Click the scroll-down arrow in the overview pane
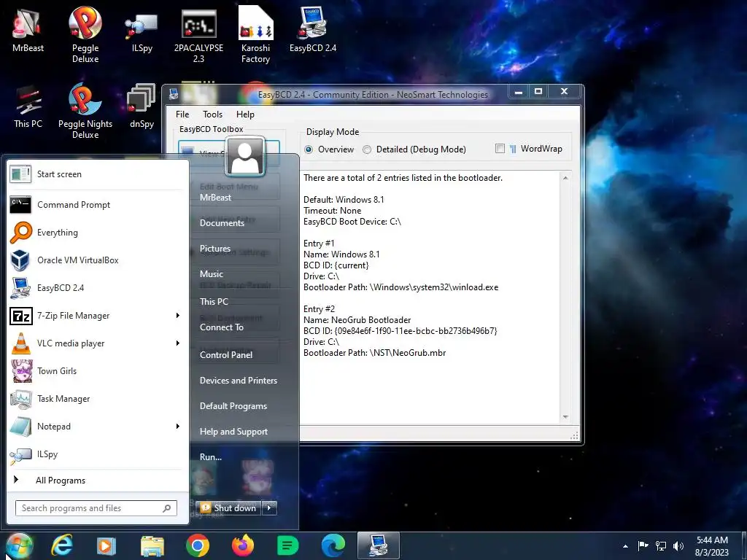The height and width of the screenshot is (560, 747). pyautogui.click(x=565, y=417)
